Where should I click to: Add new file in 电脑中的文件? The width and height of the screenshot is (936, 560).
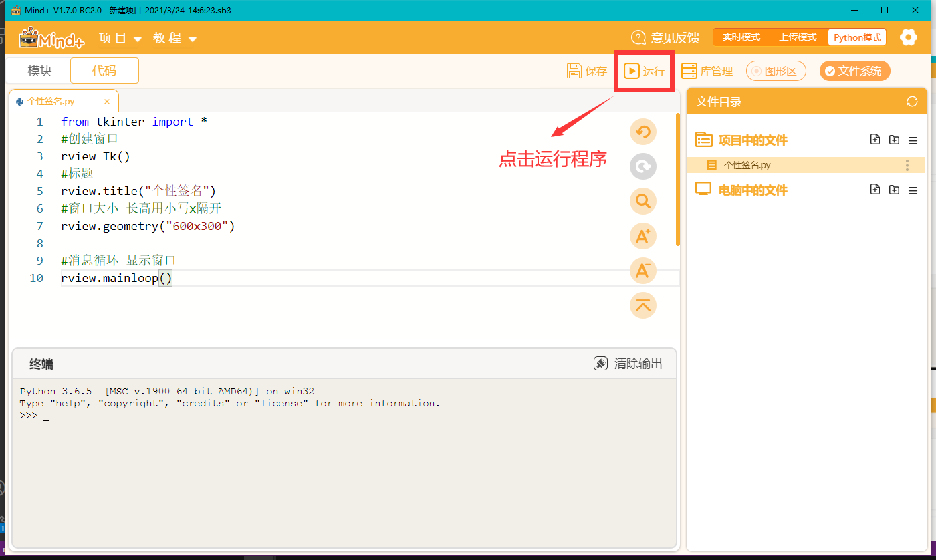[875, 190]
